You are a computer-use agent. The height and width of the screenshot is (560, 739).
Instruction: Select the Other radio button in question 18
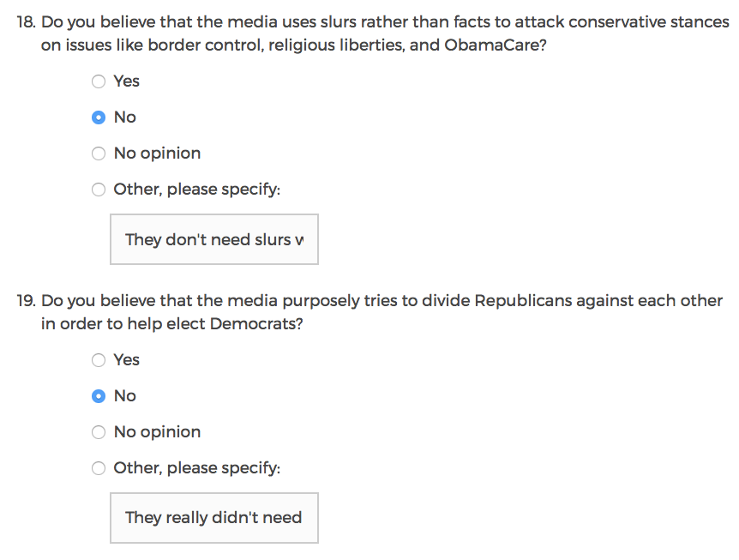(x=99, y=190)
